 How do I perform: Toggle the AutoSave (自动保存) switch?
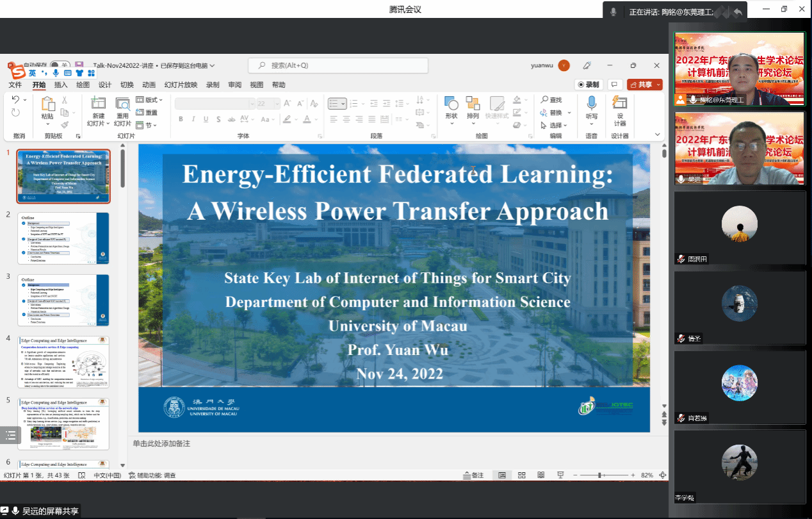(60, 65)
